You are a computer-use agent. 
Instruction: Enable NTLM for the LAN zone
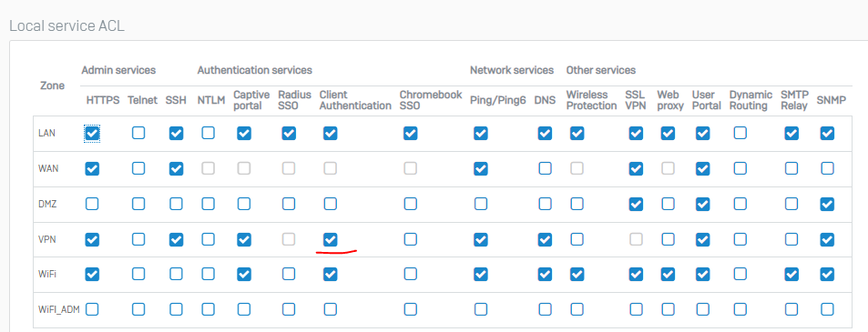click(x=209, y=133)
